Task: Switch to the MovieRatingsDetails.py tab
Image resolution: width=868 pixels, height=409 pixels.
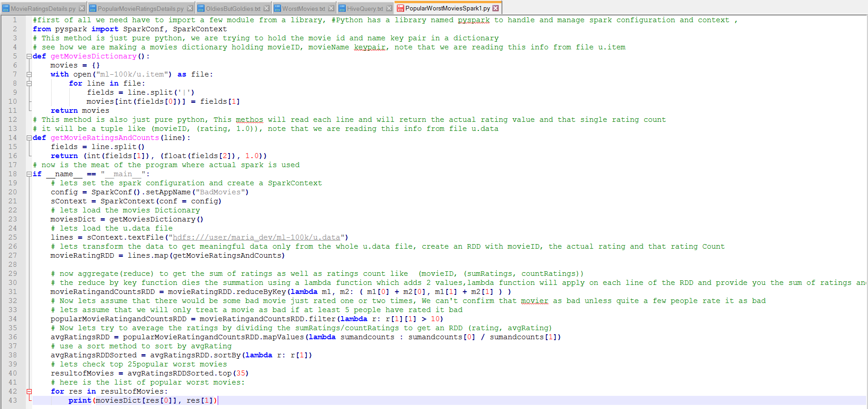Action: 43,8
